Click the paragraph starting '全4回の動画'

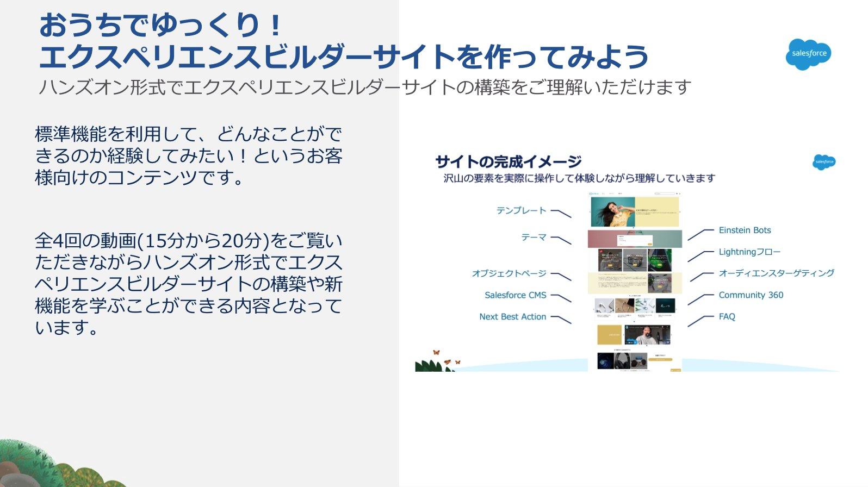click(x=189, y=284)
